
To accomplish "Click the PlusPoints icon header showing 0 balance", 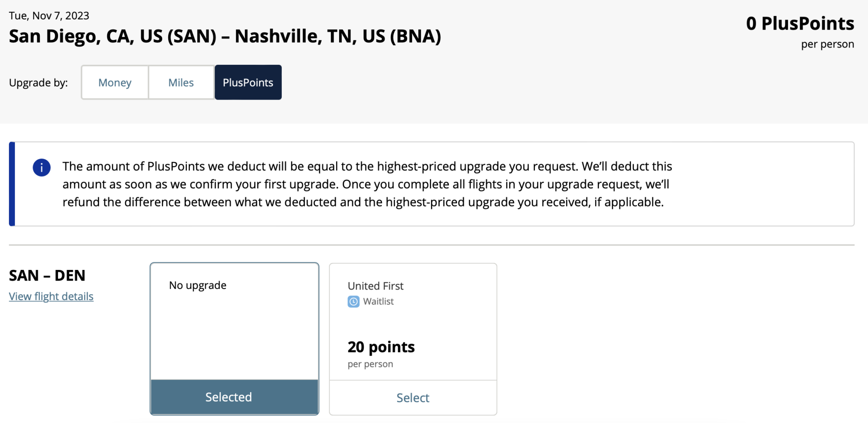I will pos(801,24).
